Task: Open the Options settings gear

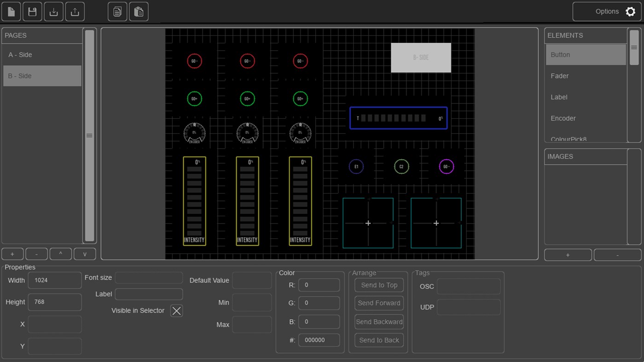Action: click(x=630, y=11)
